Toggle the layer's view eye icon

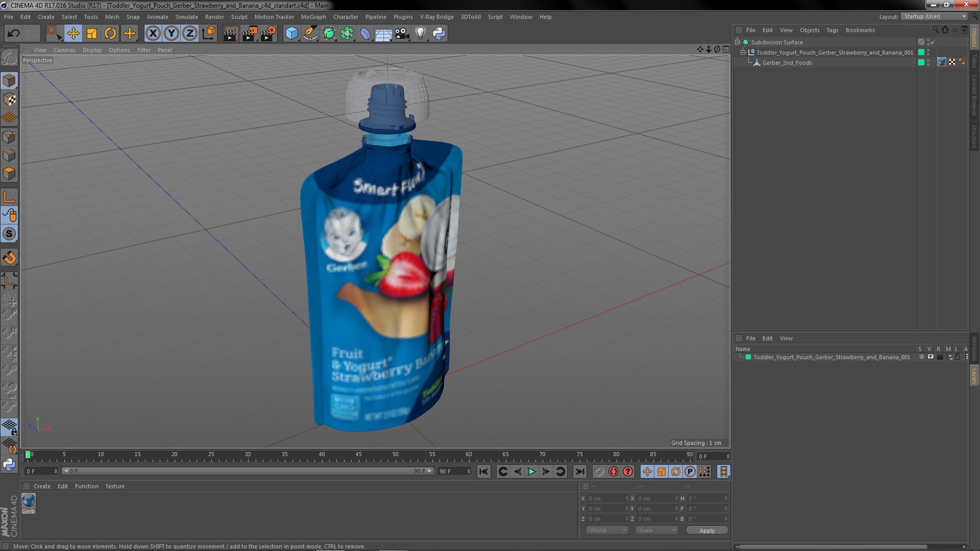coord(930,357)
